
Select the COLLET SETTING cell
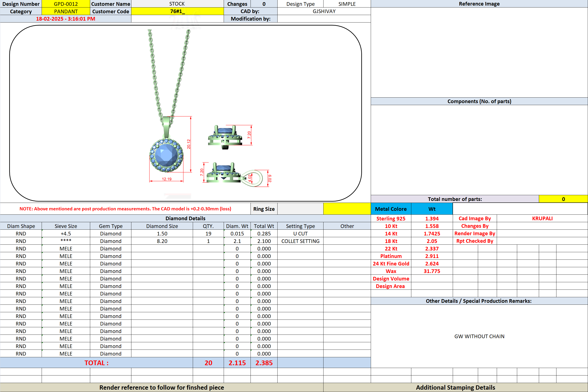click(x=300, y=241)
